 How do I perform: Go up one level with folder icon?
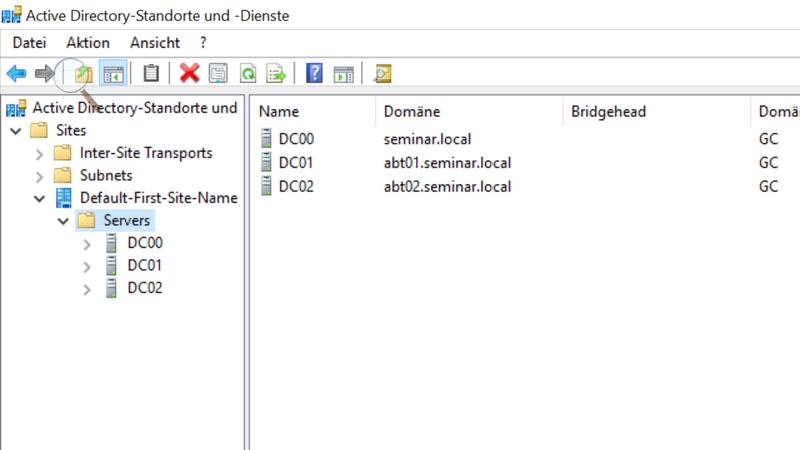pos(83,73)
